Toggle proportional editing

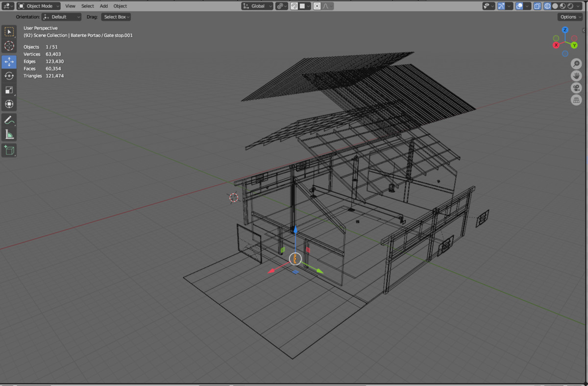click(317, 6)
